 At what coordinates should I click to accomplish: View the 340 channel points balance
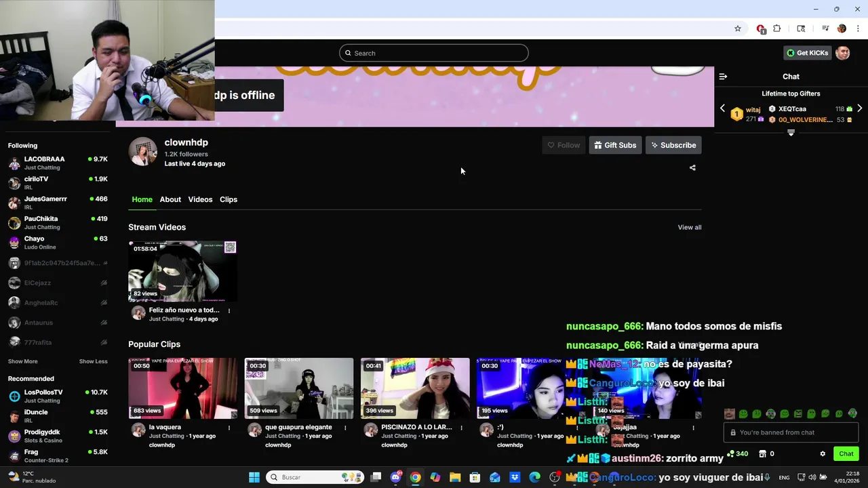pos(737,454)
